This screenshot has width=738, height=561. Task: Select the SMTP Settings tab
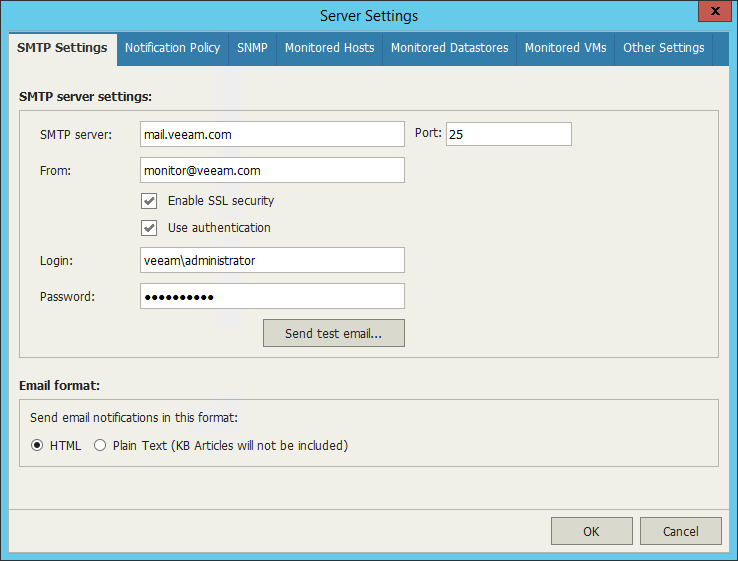coord(62,48)
